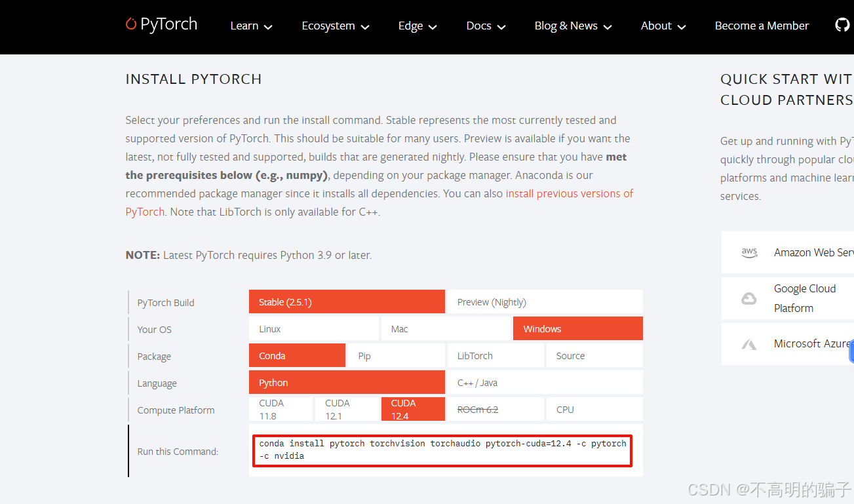This screenshot has width=854, height=504.
Task: Open the GitHub icon link
Action: pos(842,25)
